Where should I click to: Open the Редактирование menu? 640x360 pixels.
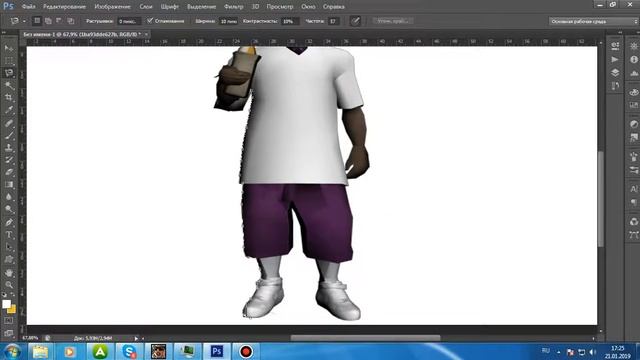(x=64, y=7)
